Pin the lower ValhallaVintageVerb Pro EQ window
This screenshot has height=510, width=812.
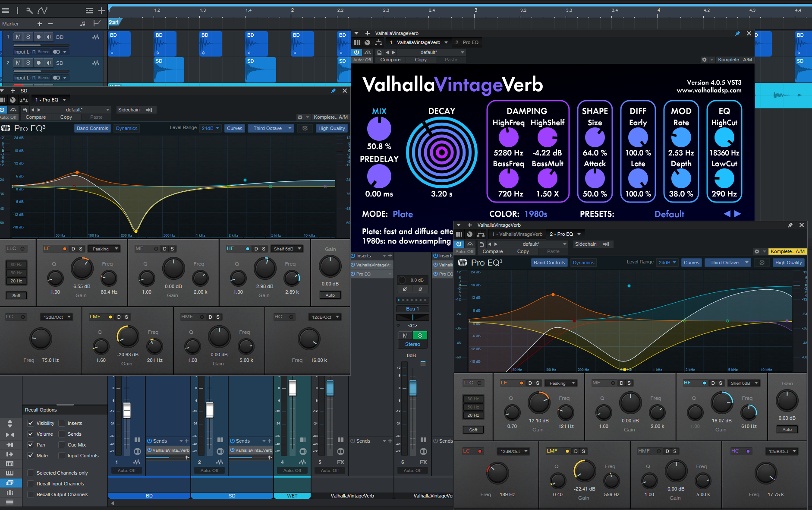790,225
